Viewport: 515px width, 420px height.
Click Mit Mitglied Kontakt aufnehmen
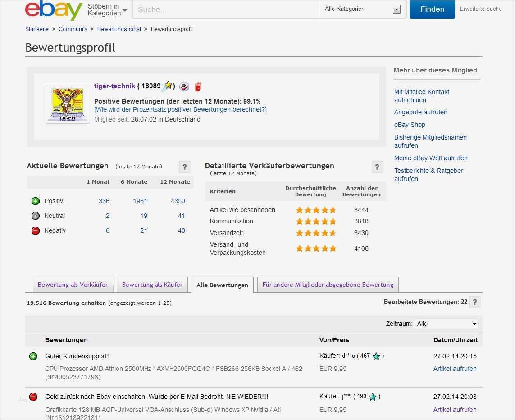click(x=421, y=96)
